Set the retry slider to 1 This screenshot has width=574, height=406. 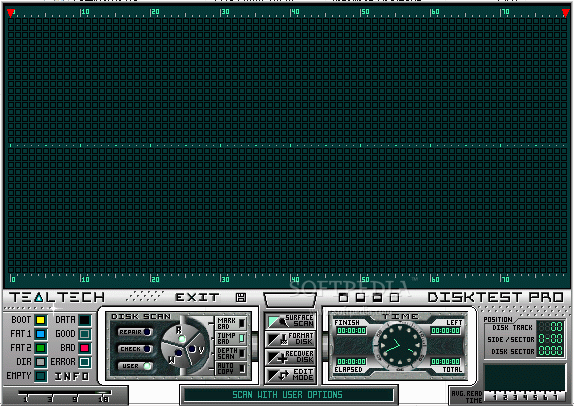[25, 399]
